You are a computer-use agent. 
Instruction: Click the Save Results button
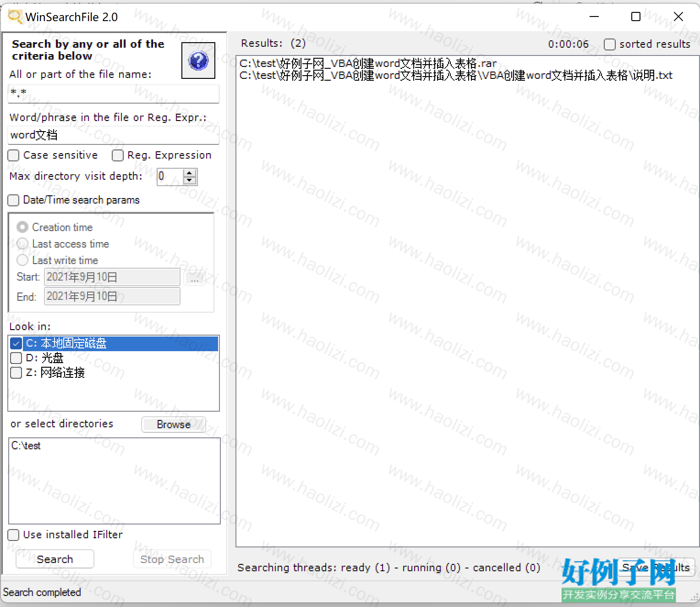(656, 568)
